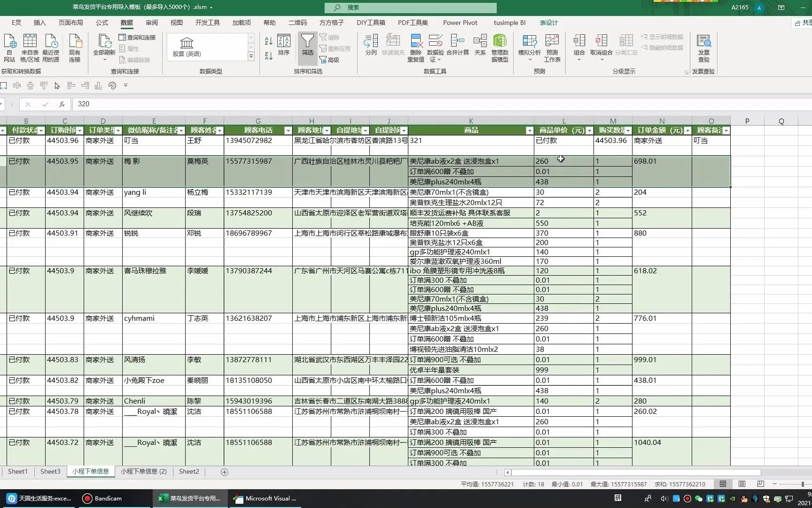Select cell with customer name 莫梅英

coord(204,171)
